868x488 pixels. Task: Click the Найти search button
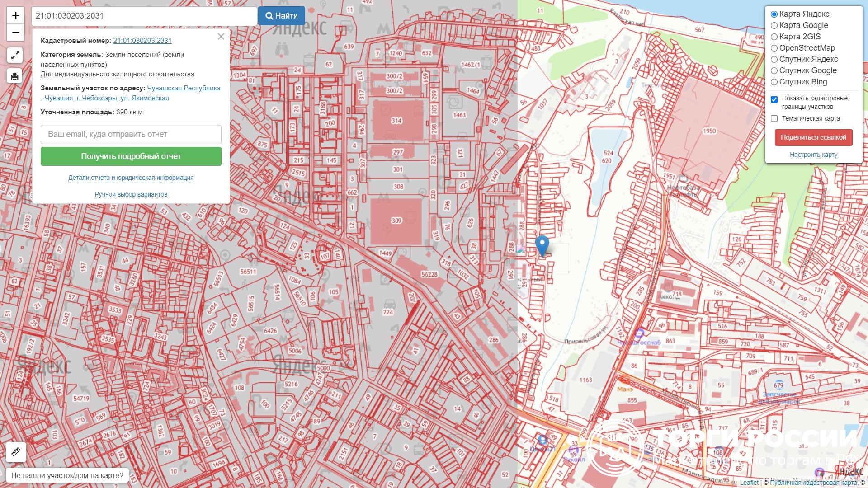(x=282, y=16)
